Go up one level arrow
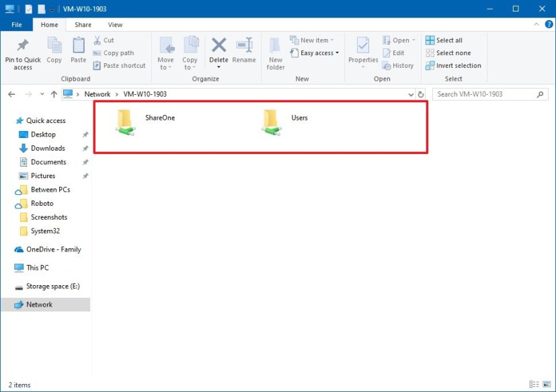This screenshot has width=556, height=392. pyautogui.click(x=54, y=94)
